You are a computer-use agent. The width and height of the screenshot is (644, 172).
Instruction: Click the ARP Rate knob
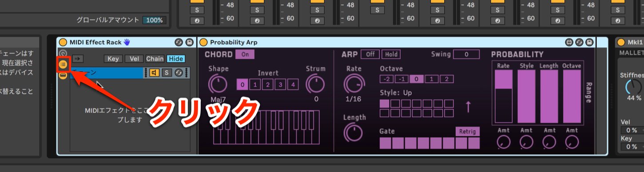[x=354, y=84]
